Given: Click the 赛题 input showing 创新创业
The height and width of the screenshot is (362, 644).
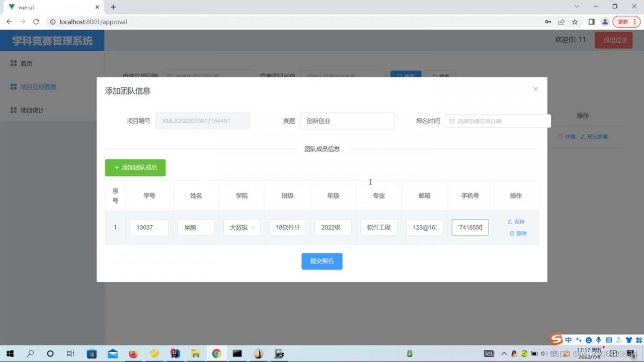Looking at the screenshot, I should pos(347,121).
